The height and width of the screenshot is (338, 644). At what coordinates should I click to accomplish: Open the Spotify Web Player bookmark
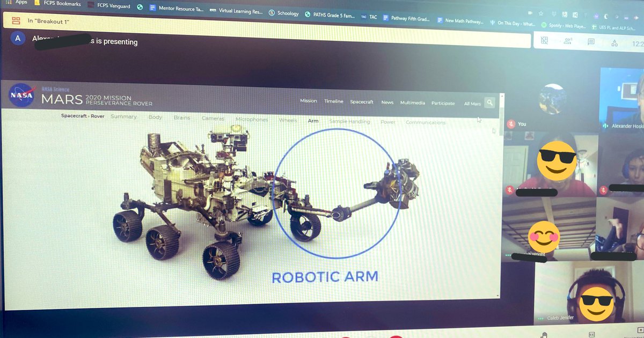(564, 25)
